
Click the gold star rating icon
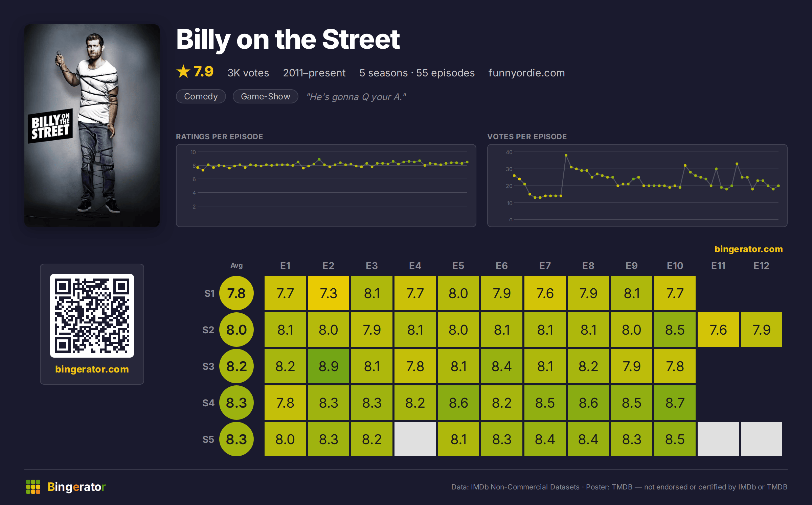(183, 71)
